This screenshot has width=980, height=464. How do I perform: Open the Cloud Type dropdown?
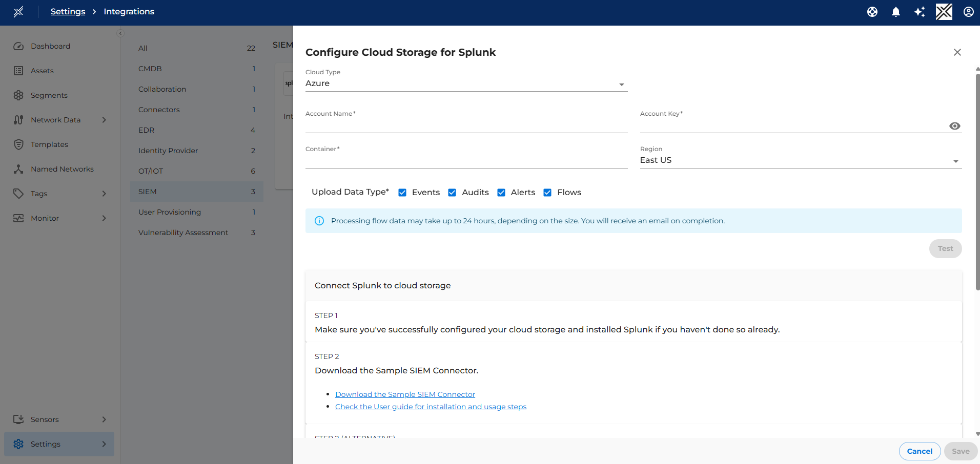coord(466,84)
